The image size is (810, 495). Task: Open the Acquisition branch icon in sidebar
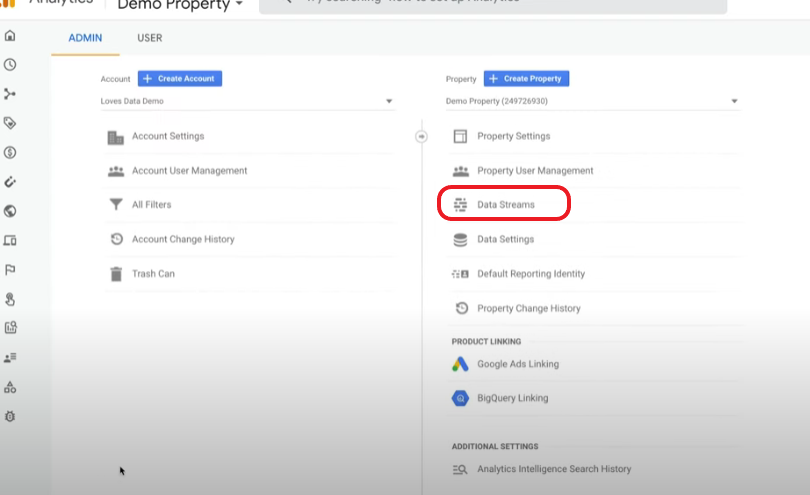[10, 94]
